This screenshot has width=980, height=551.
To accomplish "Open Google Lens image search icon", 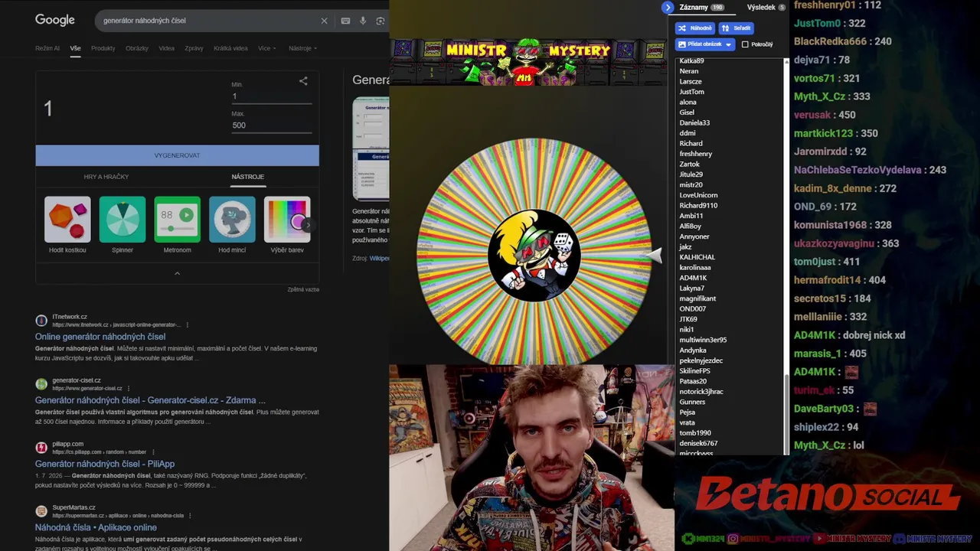I will (381, 21).
